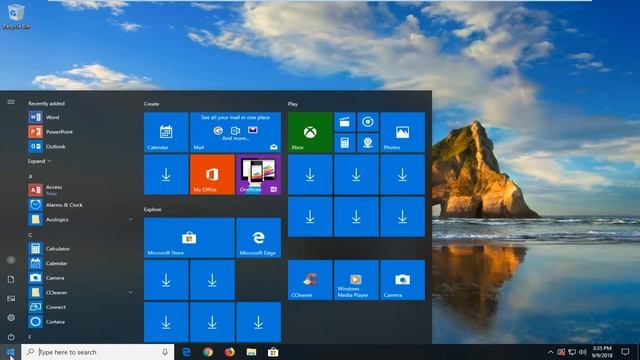Expand the Start navigation hamburger menu
640x360 pixels.
[x=11, y=102]
